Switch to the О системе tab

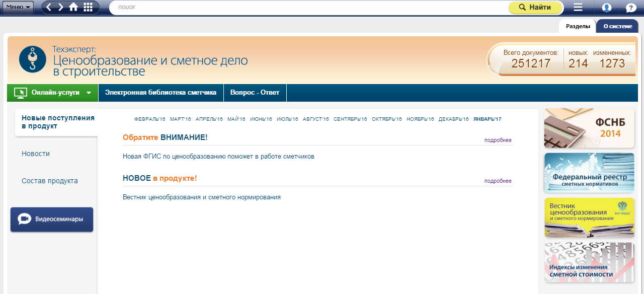coord(617,26)
